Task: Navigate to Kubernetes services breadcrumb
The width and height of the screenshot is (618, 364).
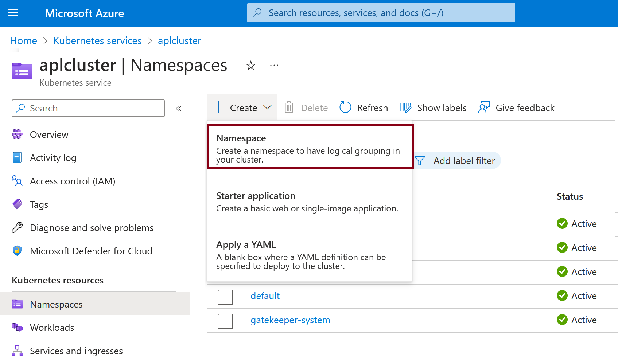Action: (97, 41)
